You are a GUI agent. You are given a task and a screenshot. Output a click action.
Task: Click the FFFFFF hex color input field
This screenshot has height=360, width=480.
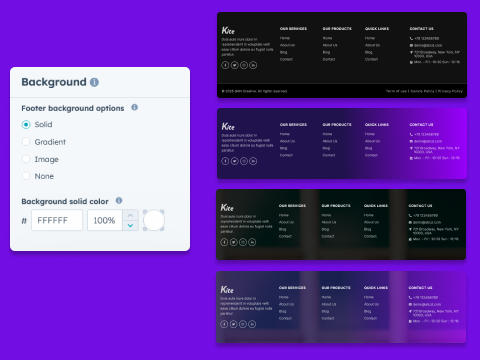tap(57, 220)
